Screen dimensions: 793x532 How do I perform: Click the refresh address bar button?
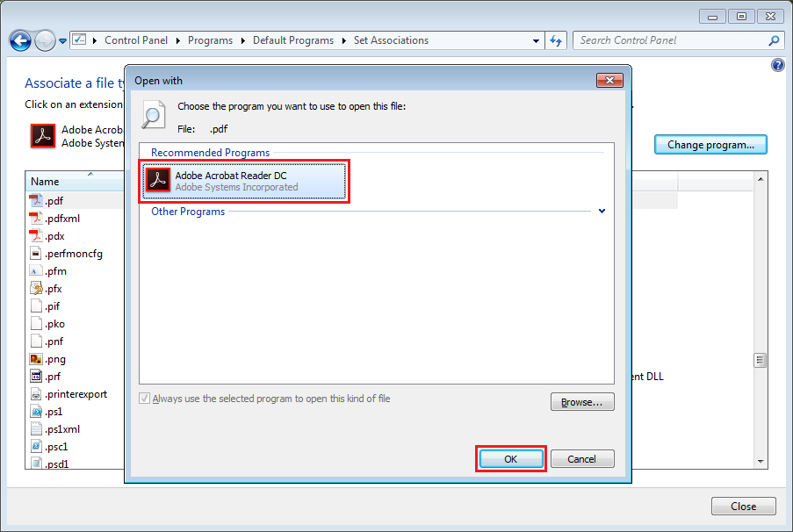(x=556, y=40)
